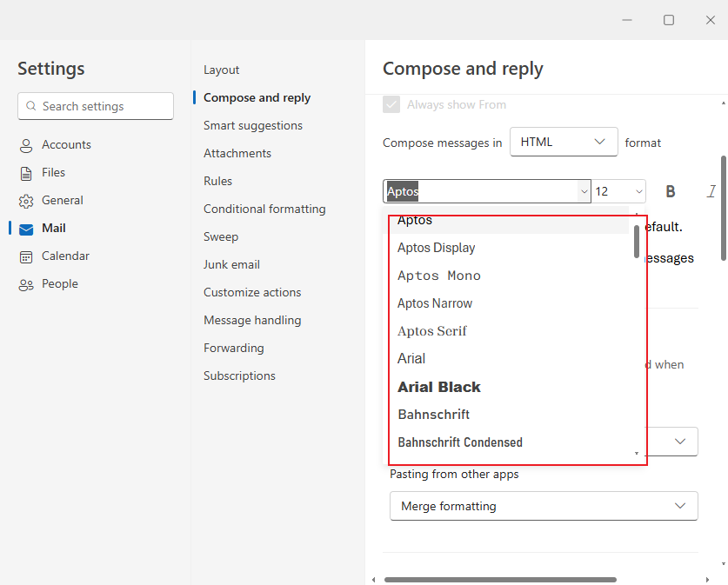The image size is (728, 585).
Task: Open the People icon in sidebar
Action: coord(26,284)
